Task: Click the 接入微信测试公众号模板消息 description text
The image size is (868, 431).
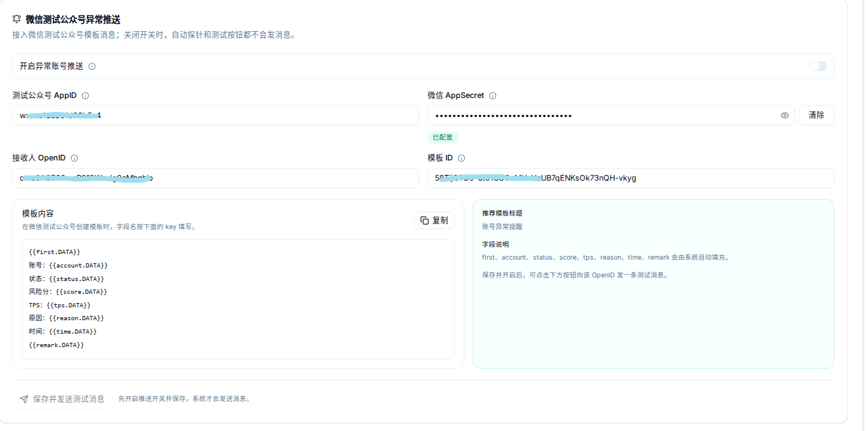Action: click(x=154, y=35)
